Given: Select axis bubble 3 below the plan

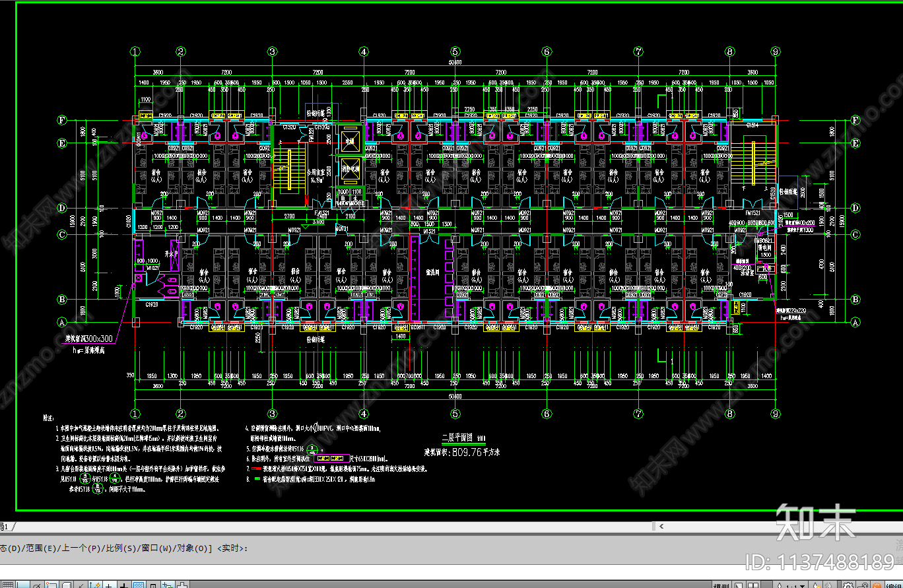Looking at the screenshot, I should [271, 414].
